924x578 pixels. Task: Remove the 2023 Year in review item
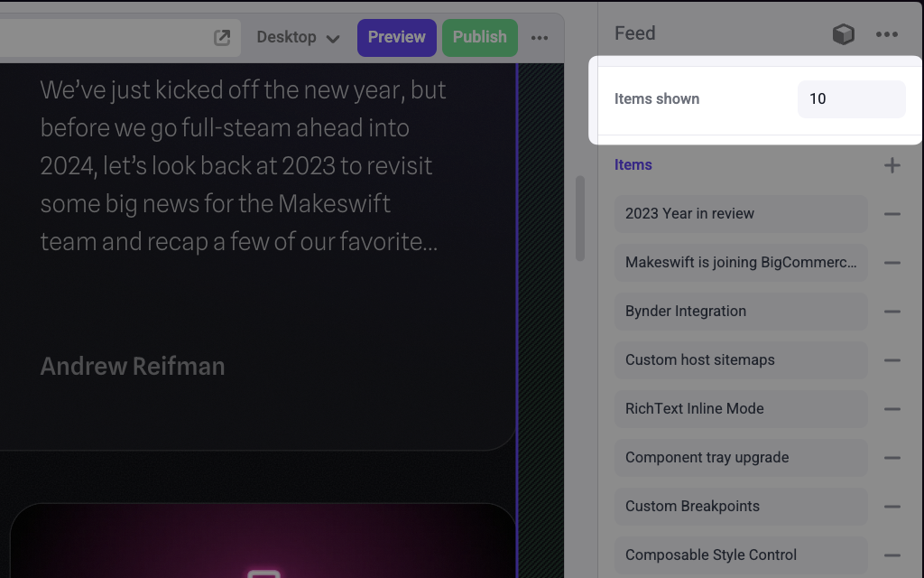[x=892, y=214]
